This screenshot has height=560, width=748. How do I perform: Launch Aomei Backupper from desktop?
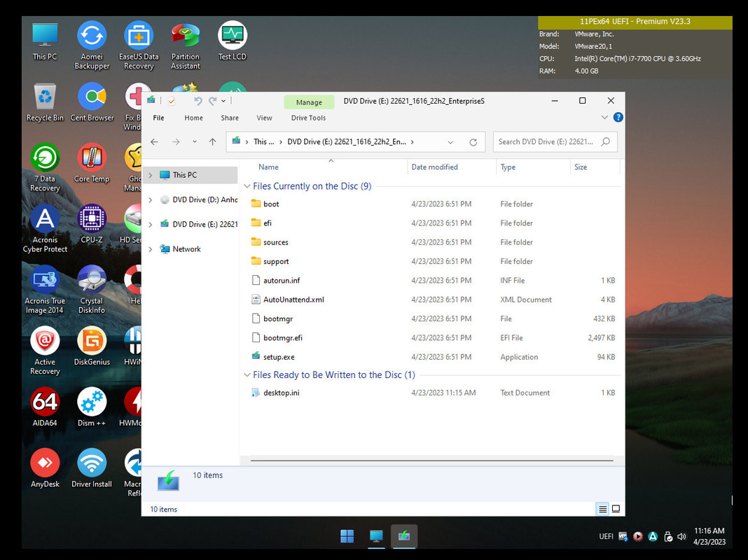coord(92,45)
